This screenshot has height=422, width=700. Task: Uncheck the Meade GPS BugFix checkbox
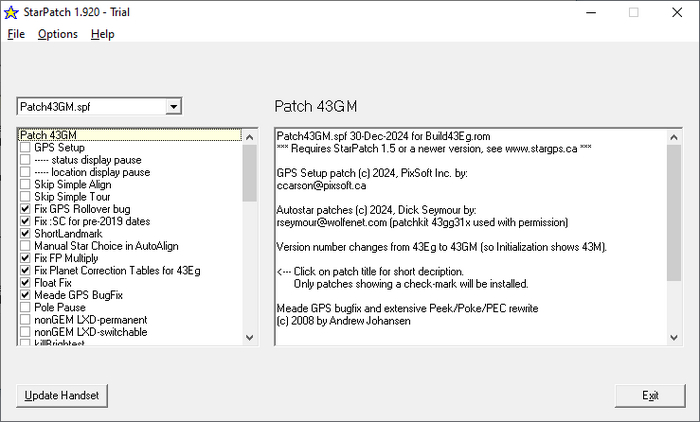(x=25, y=295)
